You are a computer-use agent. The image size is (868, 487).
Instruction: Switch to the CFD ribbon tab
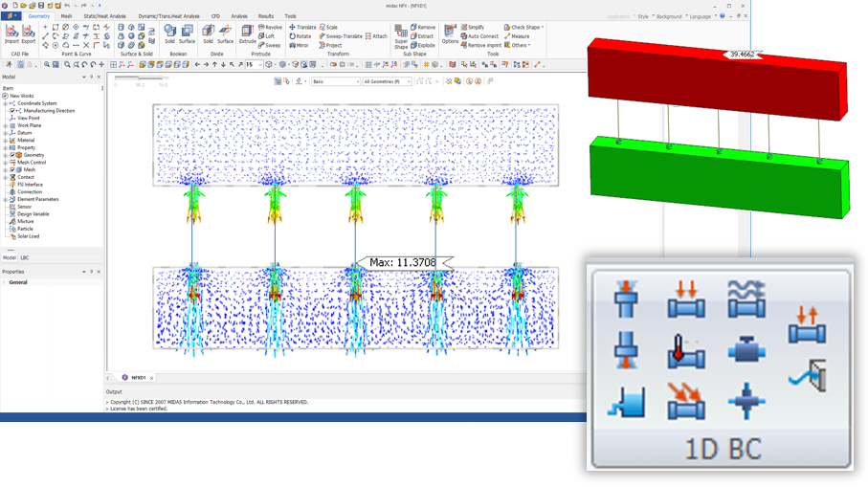coord(216,16)
